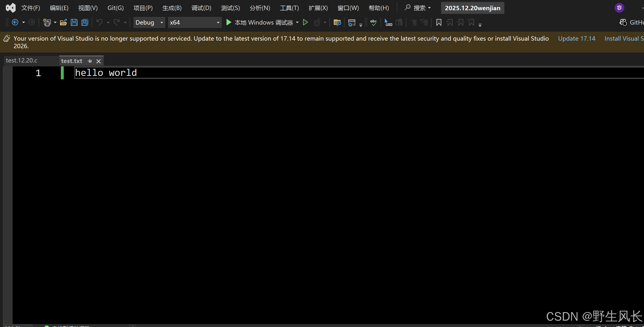644x327 pixels.
Task: Toggle bookmark on the current line
Action: click(438, 22)
